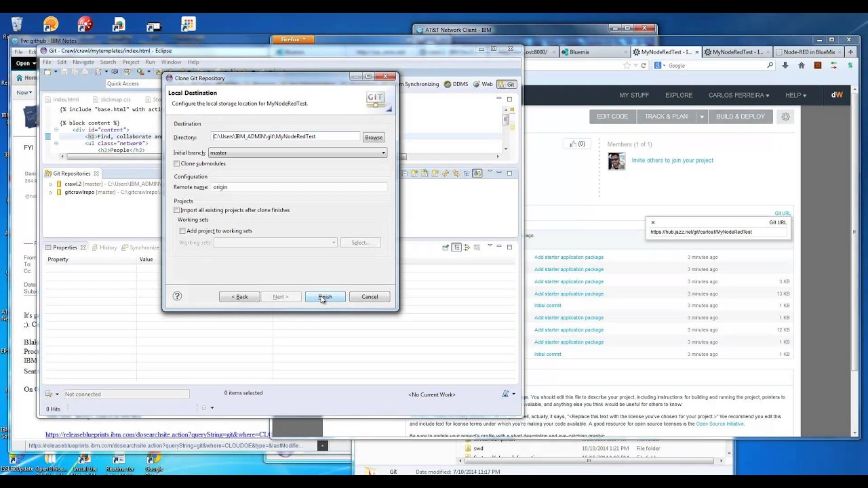Bookmark page with star icon
Viewport: 868px width, 488px height.
[x=627, y=66]
